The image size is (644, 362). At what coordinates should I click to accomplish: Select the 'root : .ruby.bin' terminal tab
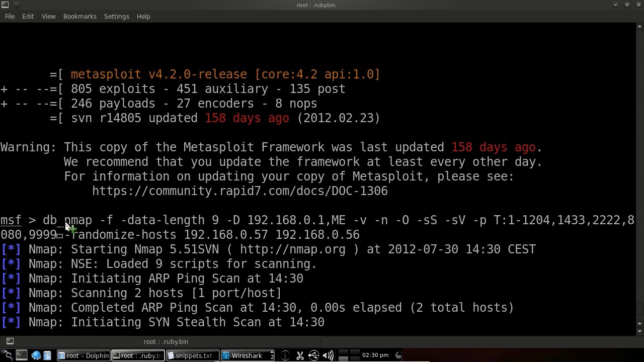coord(166,341)
